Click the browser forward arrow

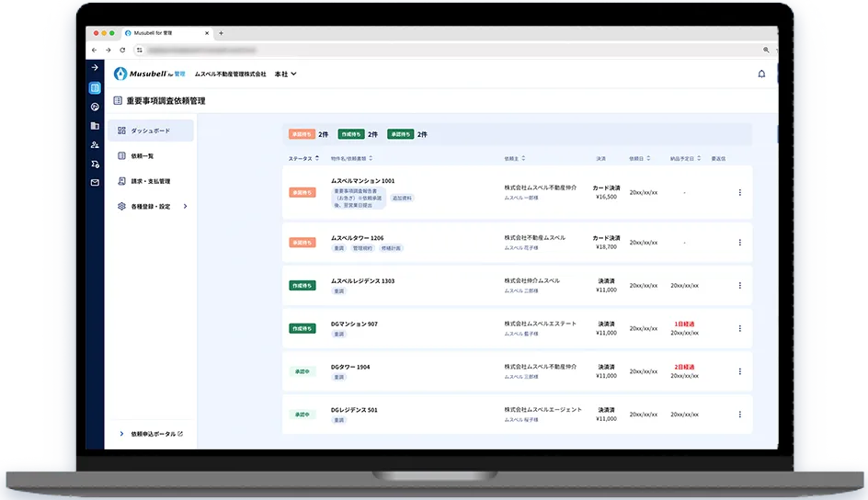tap(108, 50)
